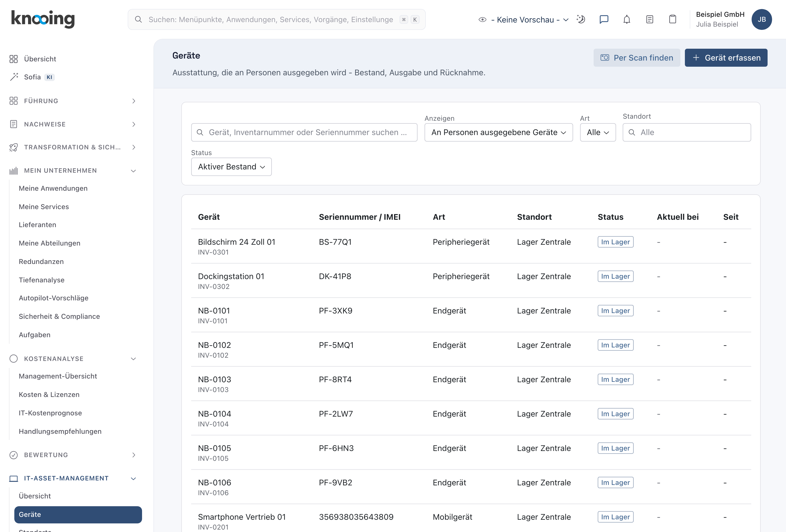The image size is (786, 532).
Task: Click the IT-Asset-Management laptop icon
Action: [14, 478]
